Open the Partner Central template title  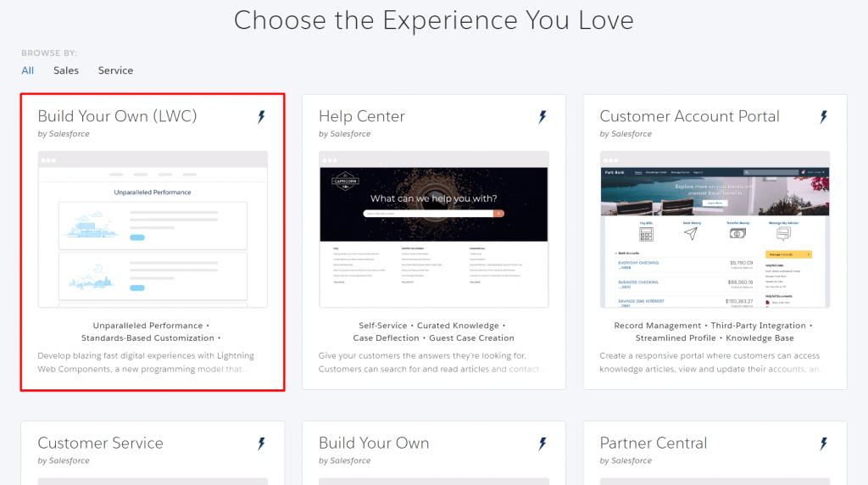pyautogui.click(x=654, y=443)
